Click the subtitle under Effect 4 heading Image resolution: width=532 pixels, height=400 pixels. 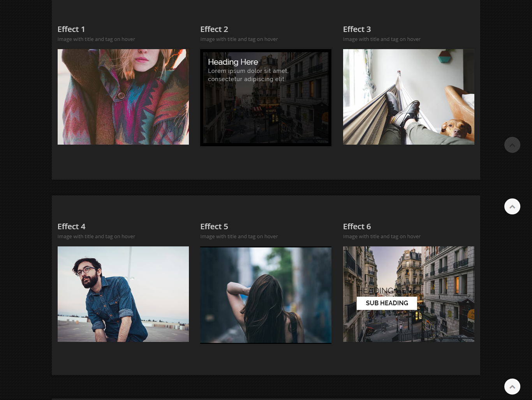(x=96, y=236)
